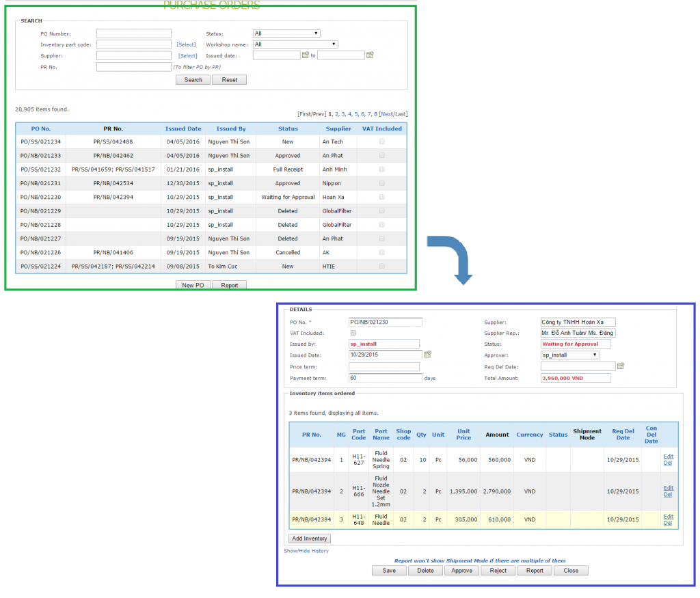Click the PO Number search input field
The image size is (700, 598).
pyautogui.click(x=134, y=33)
